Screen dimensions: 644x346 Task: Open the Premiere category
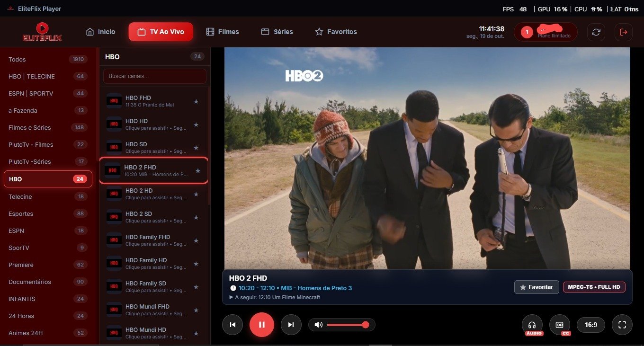pos(47,265)
